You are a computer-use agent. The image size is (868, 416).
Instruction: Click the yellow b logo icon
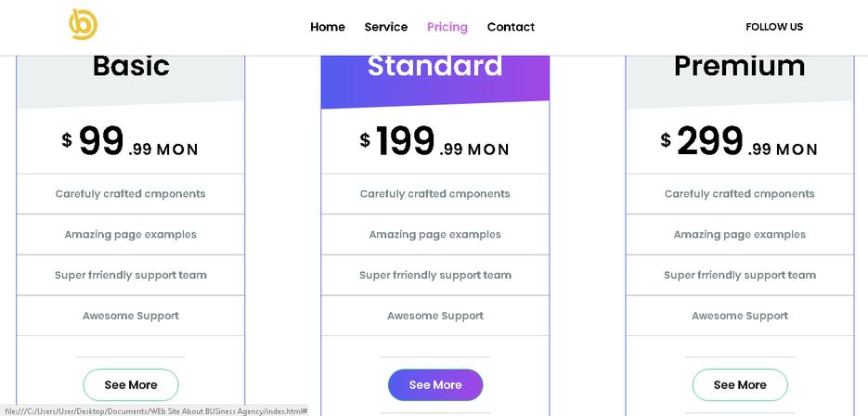[83, 24]
